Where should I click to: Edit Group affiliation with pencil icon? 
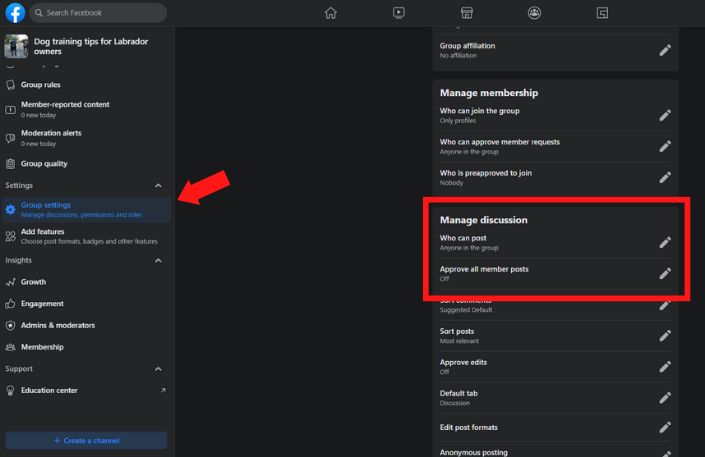[x=665, y=50]
